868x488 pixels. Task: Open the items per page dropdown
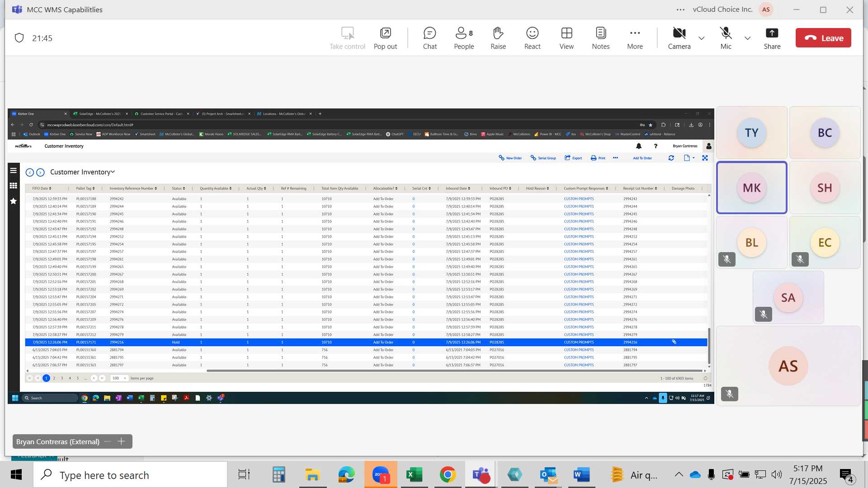(x=119, y=378)
